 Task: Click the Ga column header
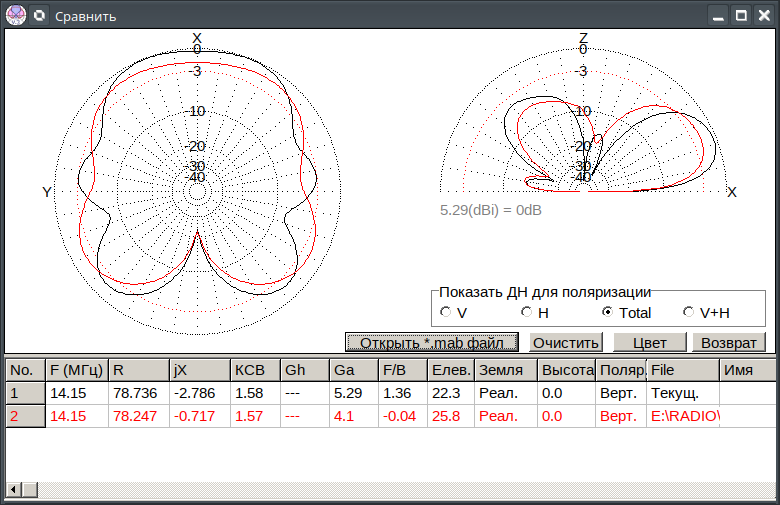tap(354, 369)
